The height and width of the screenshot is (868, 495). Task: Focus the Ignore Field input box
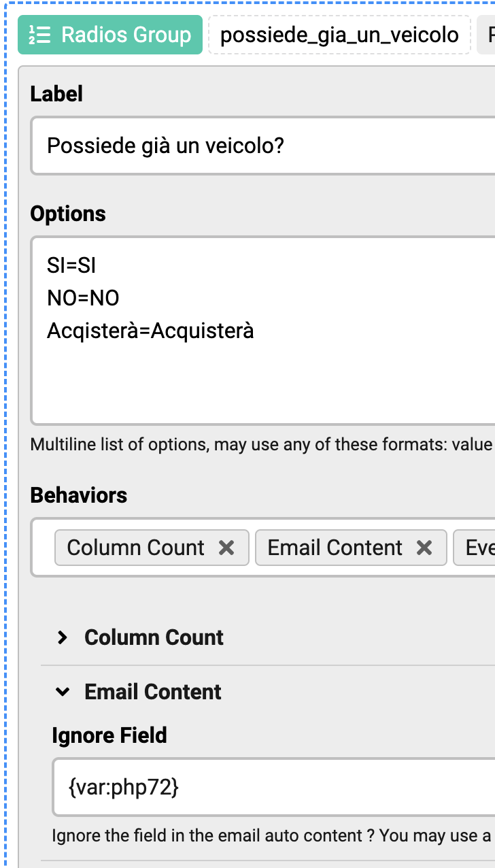(x=274, y=787)
